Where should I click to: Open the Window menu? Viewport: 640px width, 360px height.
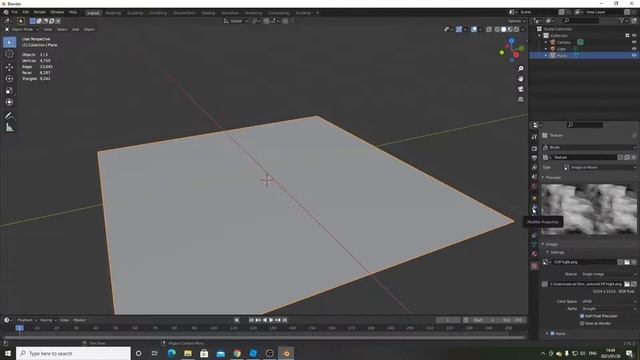pos(57,13)
